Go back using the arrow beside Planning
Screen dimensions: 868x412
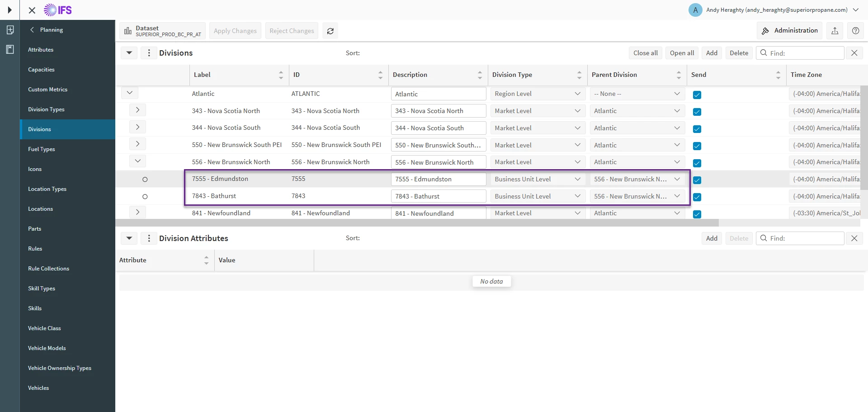[32, 30]
